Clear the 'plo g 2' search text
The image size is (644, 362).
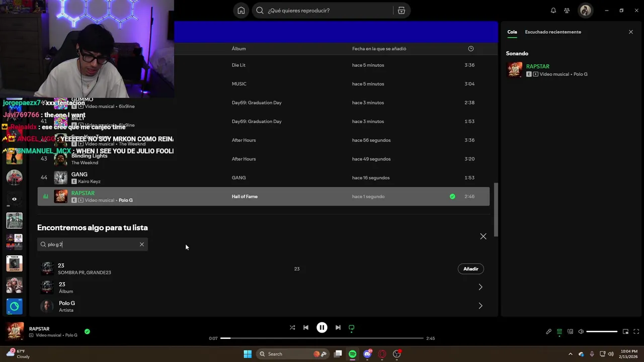coord(142,244)
